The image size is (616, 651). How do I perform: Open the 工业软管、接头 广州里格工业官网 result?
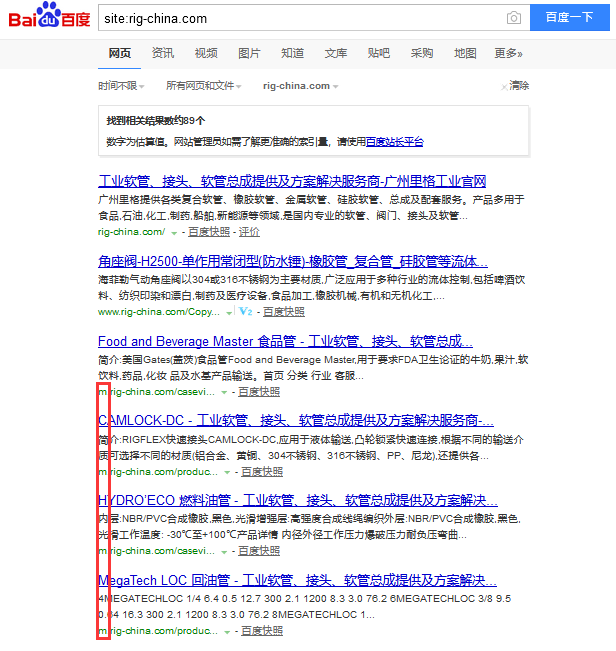292,181
